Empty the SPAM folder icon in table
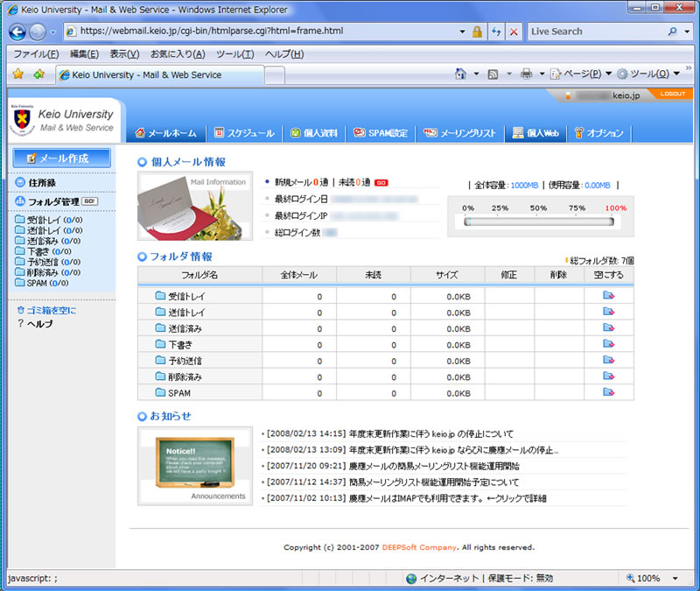 (x=608, y=393)
